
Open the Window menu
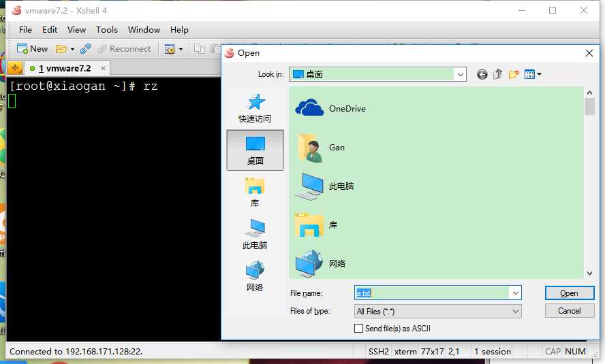click(144, 30)
